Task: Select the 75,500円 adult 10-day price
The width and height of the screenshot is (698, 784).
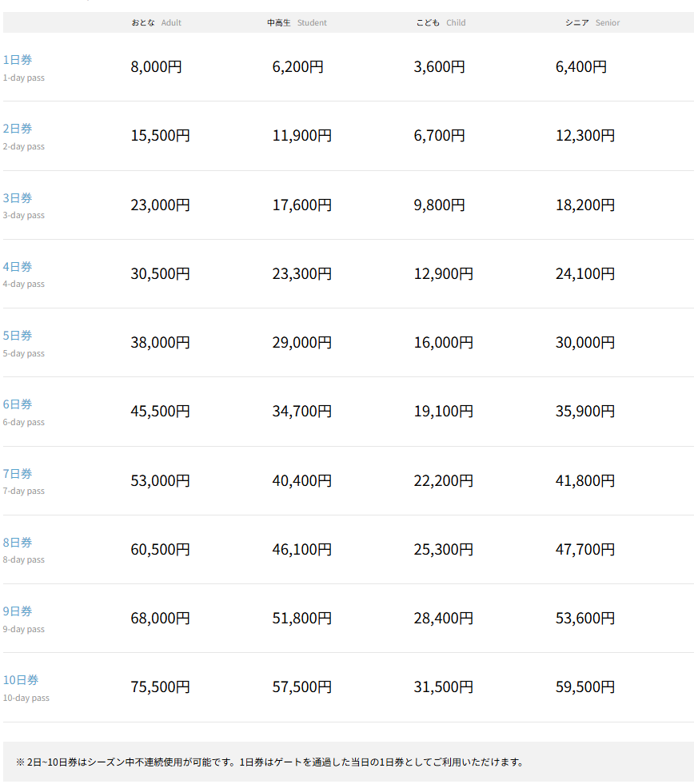Action: 160,687
